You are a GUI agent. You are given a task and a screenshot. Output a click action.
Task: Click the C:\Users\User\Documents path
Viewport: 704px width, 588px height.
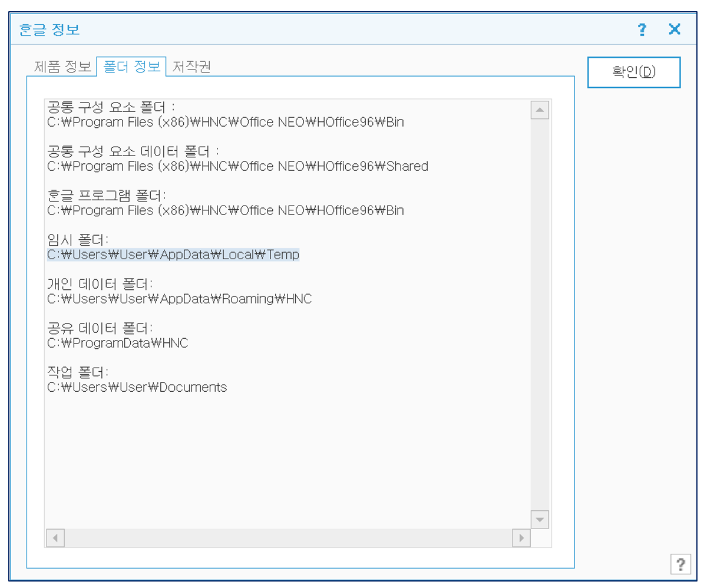point(137,387)
